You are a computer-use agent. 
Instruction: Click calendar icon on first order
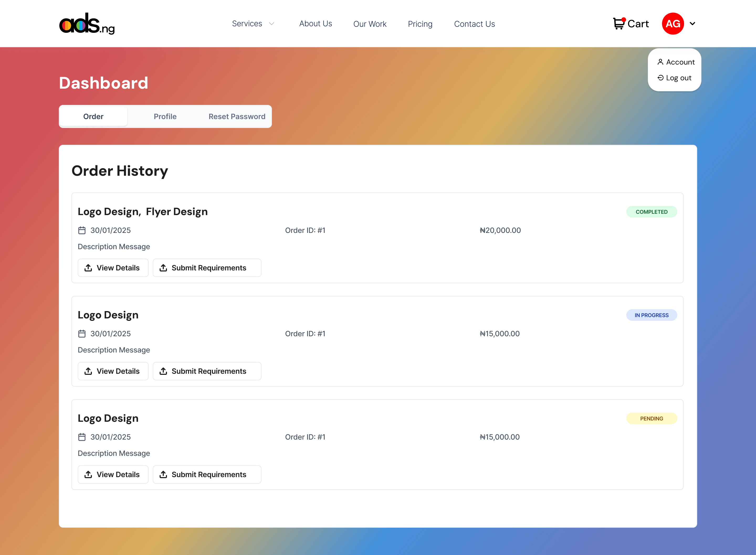coord(82,231)
